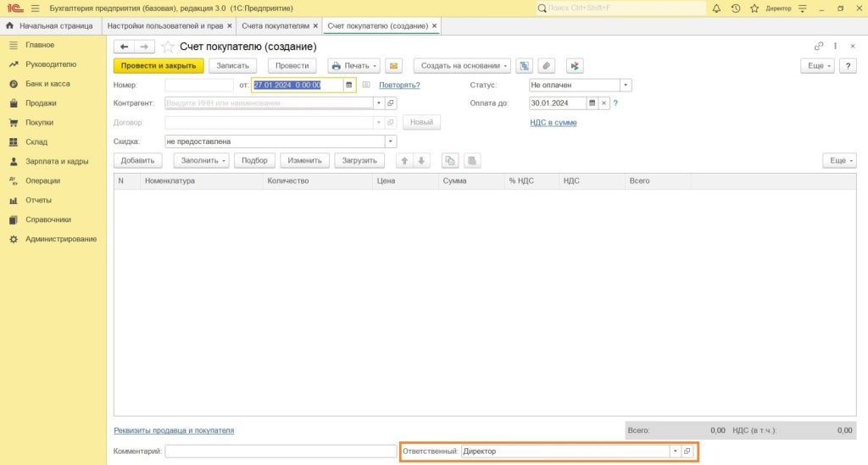Viewport: 868px width, 465px height.
Task: Click the get link chain icon
Action: [x=819, y=47]
